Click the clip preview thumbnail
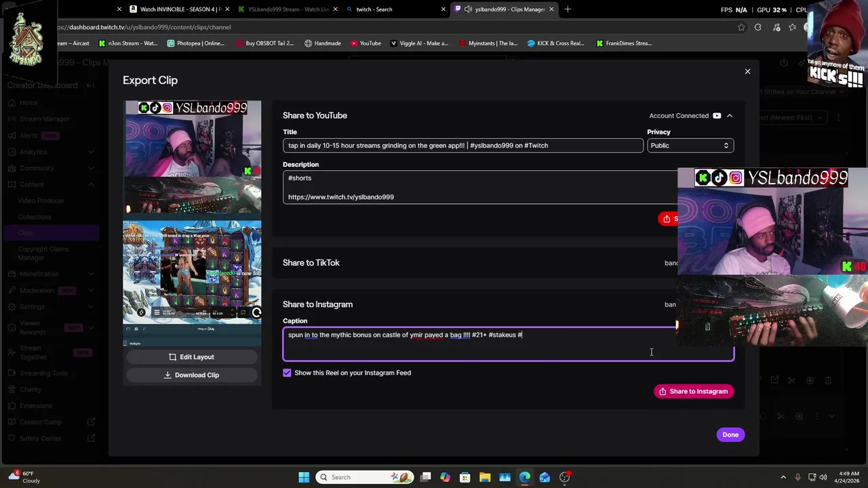The height and width of the screenshot is (488, 868). tap(192, 223)
